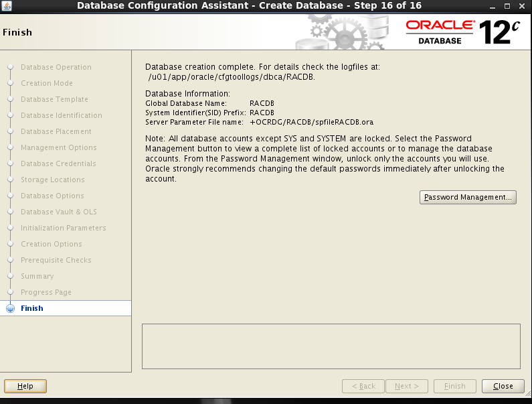Viewport: 532px width, 404px height.
Task: Select the Database Identification step
Action: [62, 115]
